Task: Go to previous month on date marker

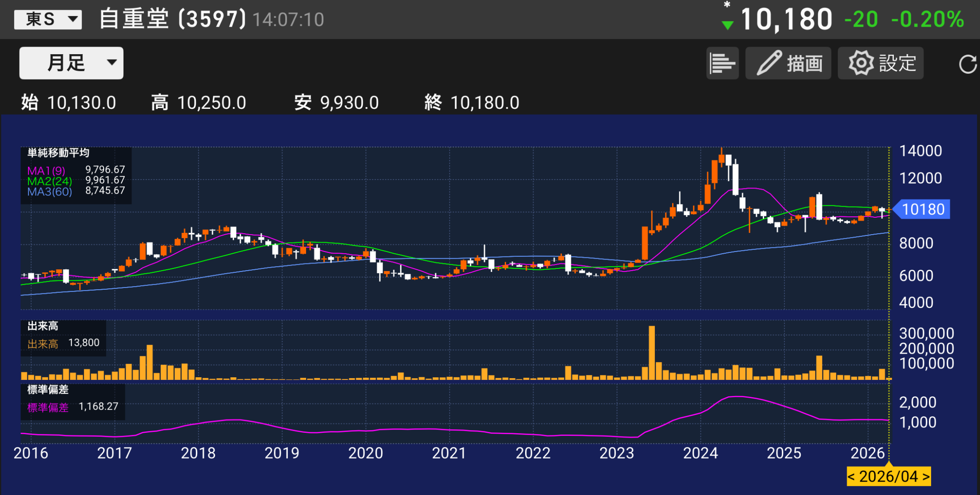Action: coord(851,477)
